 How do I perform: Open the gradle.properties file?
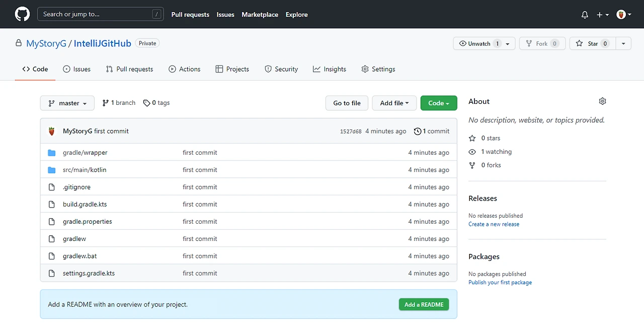pos(88,222)
